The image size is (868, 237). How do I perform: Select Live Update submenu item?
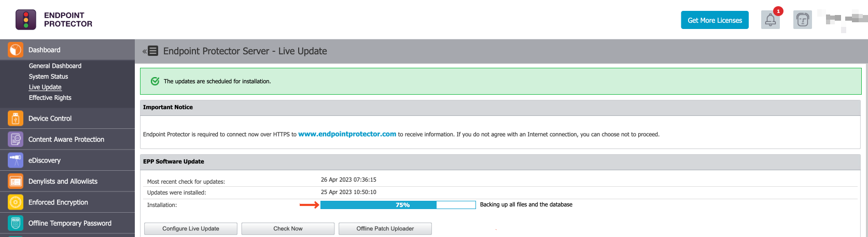tap(45, 87)
